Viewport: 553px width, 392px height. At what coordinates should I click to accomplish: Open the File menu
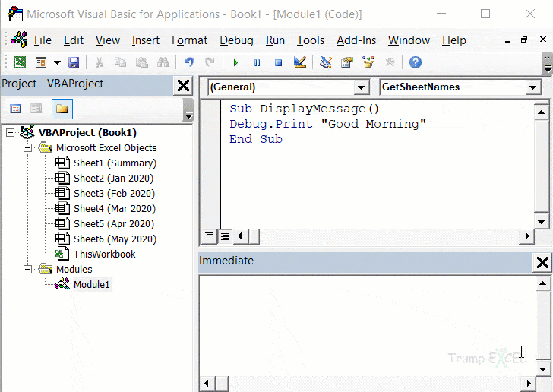[x=43, y=40]
